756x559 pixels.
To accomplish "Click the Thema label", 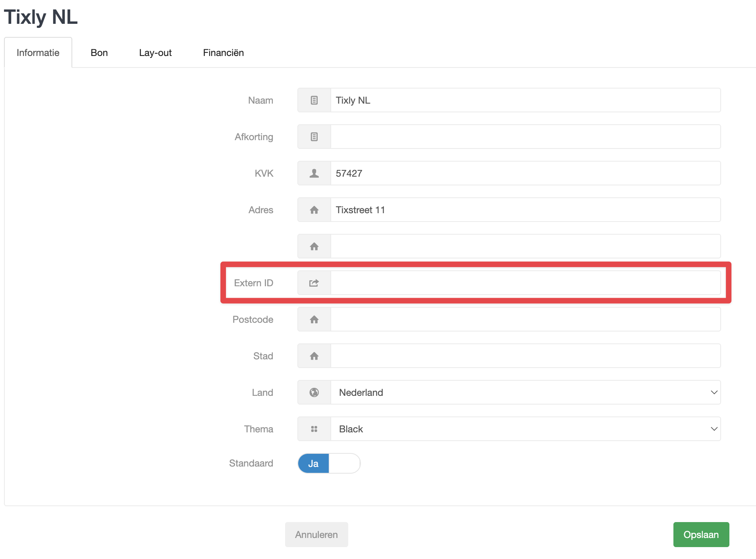I will [x=258, y=429].
